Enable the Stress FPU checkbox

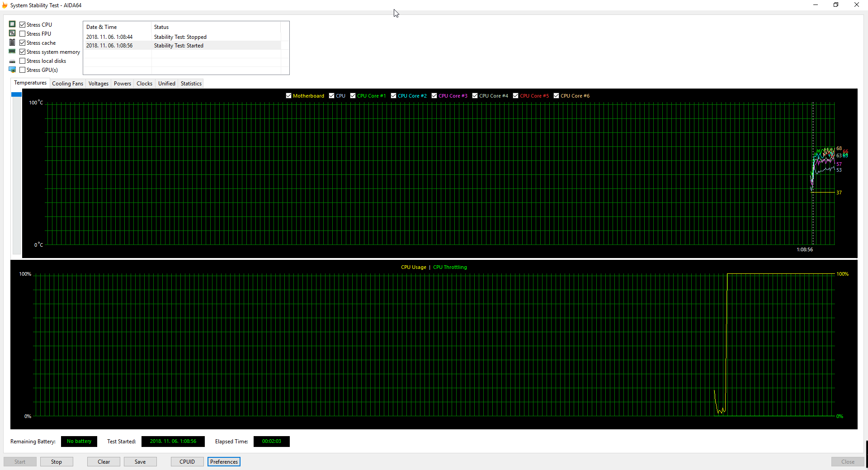coord(23,34)
